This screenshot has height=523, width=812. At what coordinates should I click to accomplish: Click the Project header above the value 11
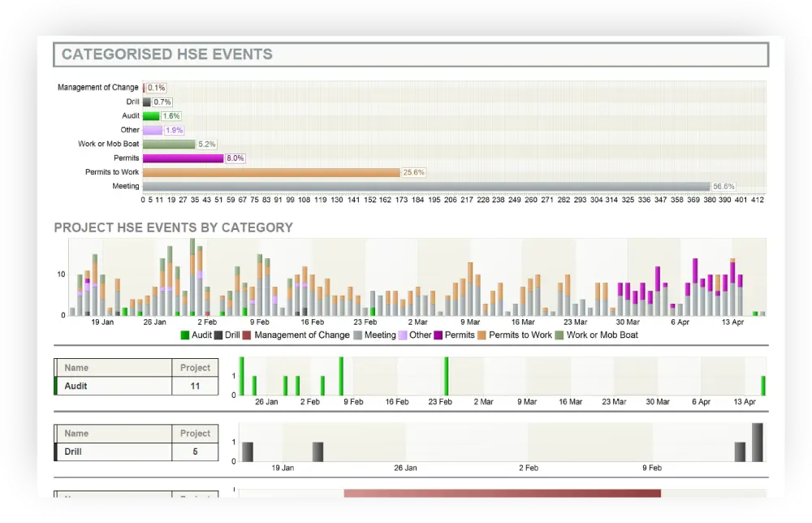tap(195, 368)
